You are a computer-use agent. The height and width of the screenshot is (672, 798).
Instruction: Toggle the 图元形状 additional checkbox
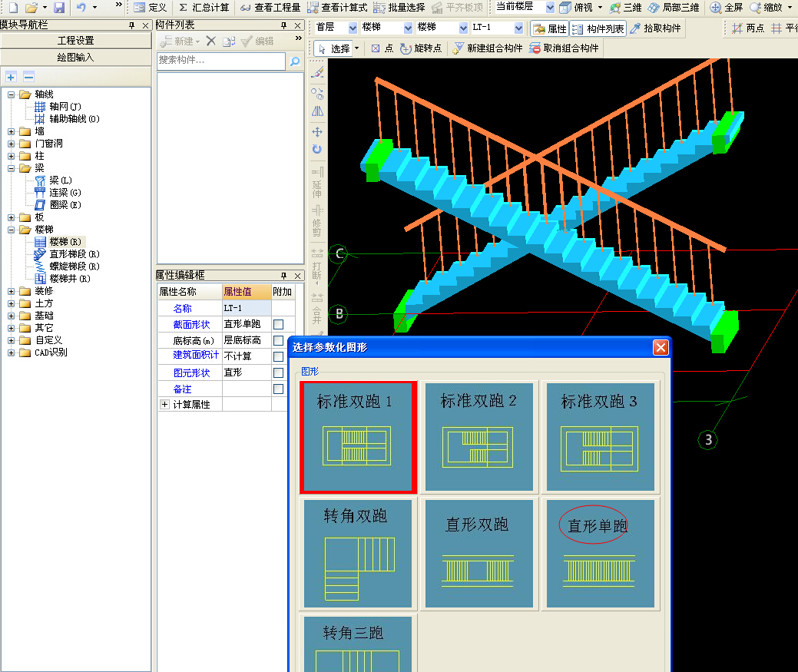[278, 373]
